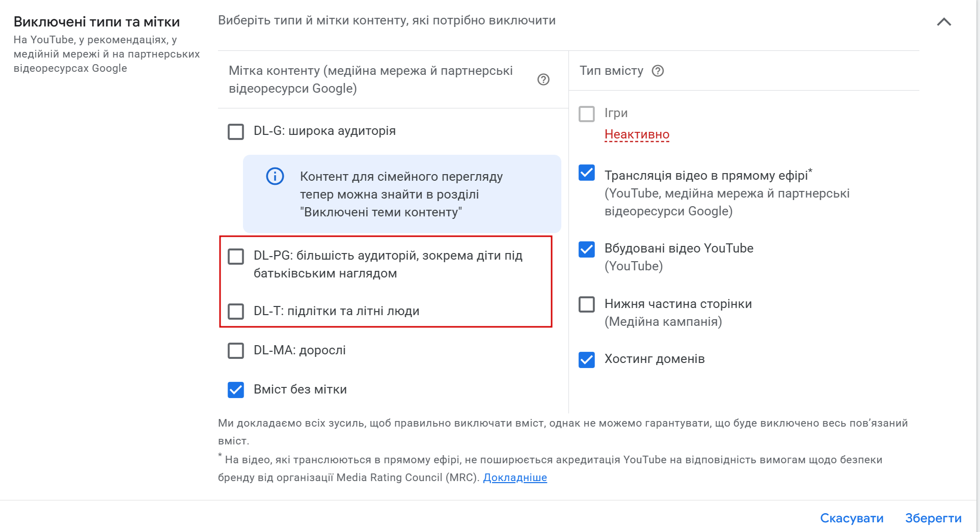Click help icon next to content label heading

543,79
